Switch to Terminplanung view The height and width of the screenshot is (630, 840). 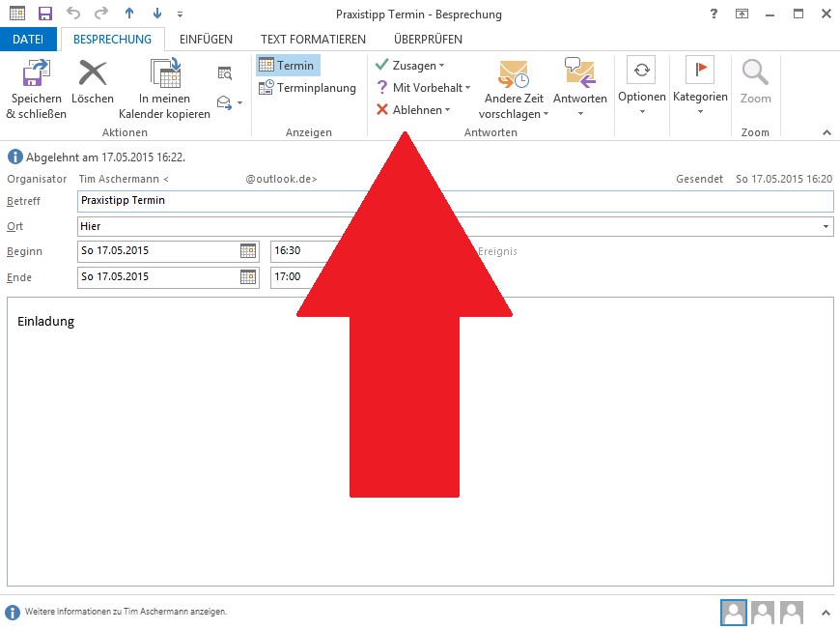click(307, 88)
